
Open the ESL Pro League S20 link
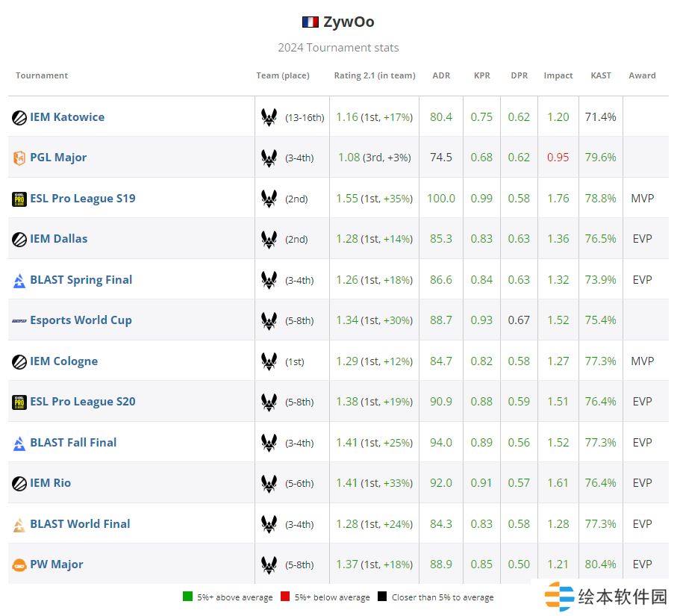(82, 402)
